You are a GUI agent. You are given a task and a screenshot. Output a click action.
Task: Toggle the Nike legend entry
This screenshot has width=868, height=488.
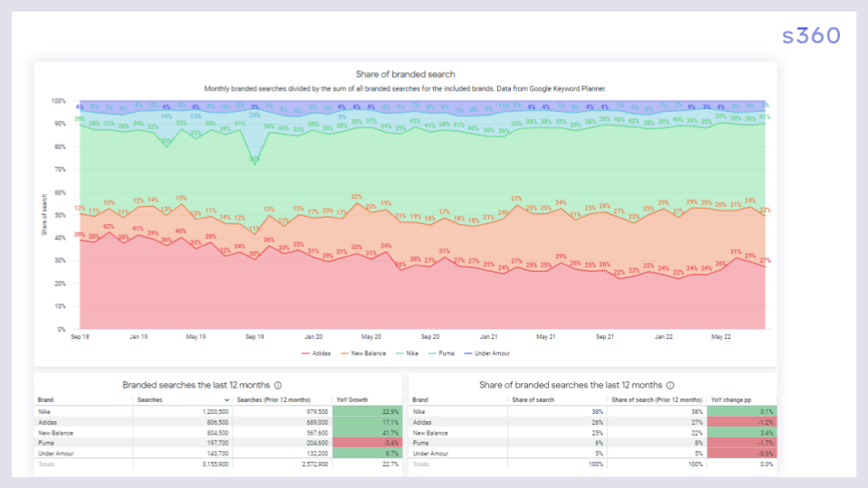(x=408, y=353)
